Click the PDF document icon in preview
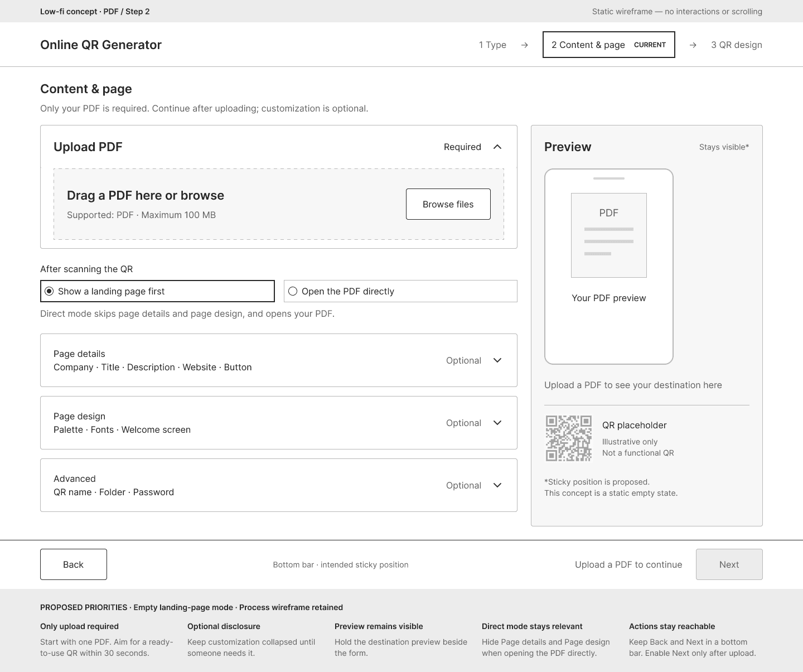Viewport: 803px width, 672px height. [x=609, y=235]
